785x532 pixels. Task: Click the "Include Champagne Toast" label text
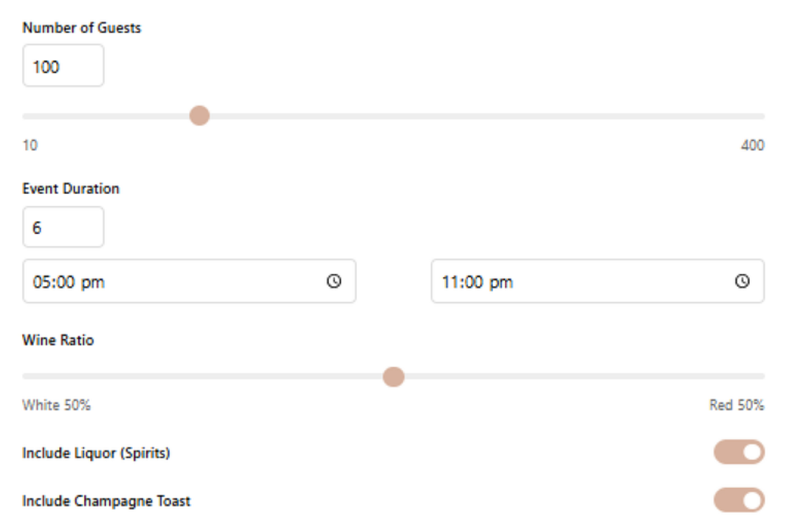coord(106,501)
